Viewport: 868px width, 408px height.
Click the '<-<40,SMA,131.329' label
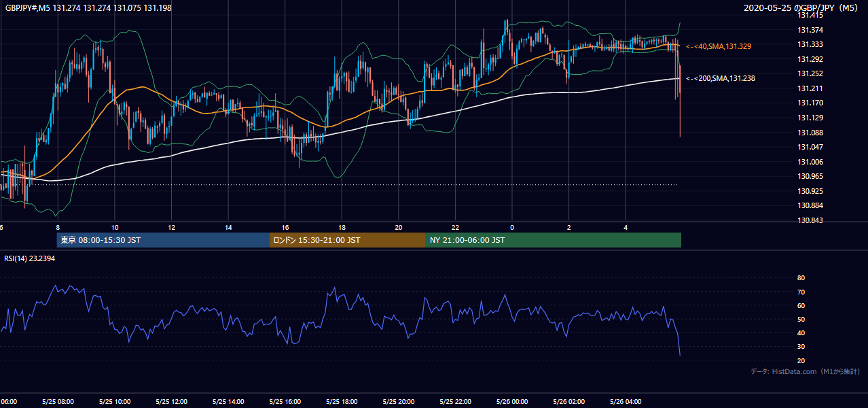pos(719,46)
